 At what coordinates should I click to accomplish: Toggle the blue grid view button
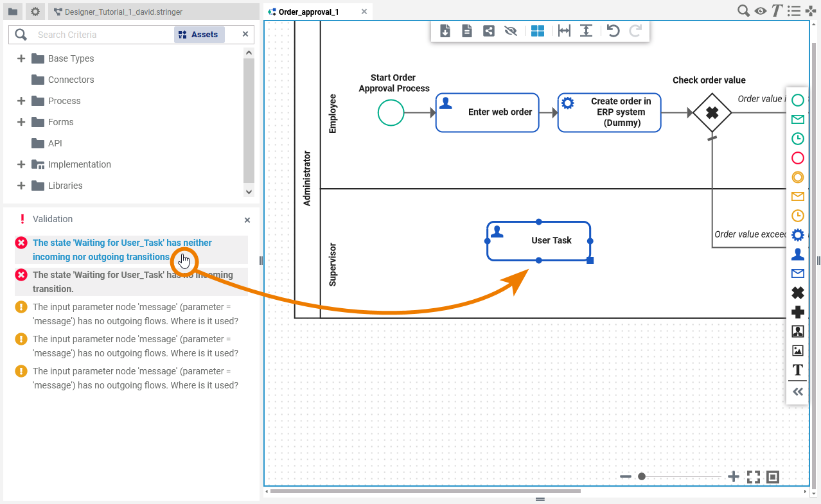pos(538,31)
